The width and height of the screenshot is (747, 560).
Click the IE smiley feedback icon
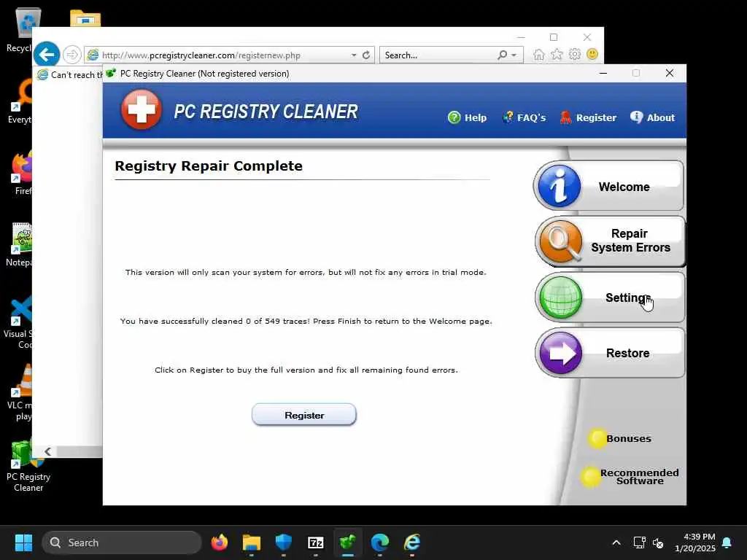click(x=592, y=54)
